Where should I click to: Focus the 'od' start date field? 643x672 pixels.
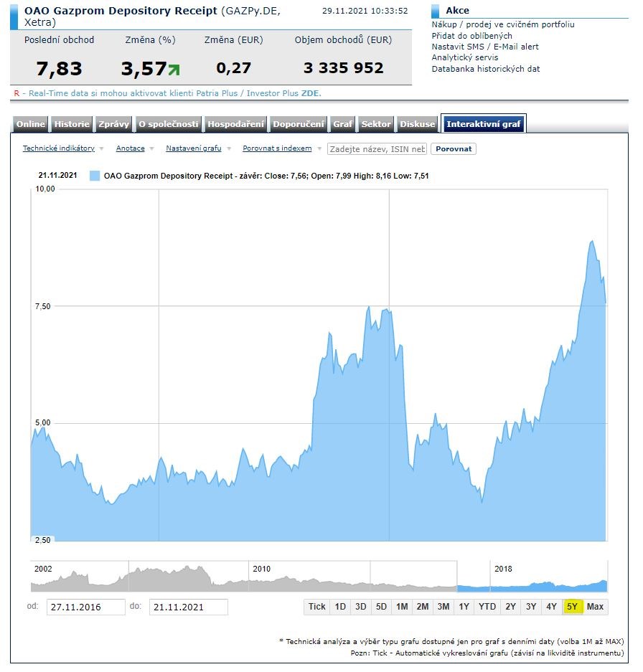(85, 607)
